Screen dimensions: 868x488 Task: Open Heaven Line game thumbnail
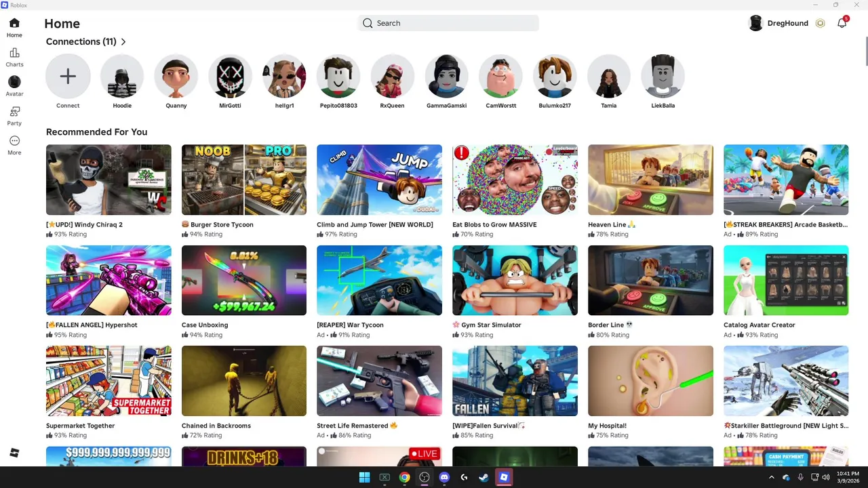[650, 180]
